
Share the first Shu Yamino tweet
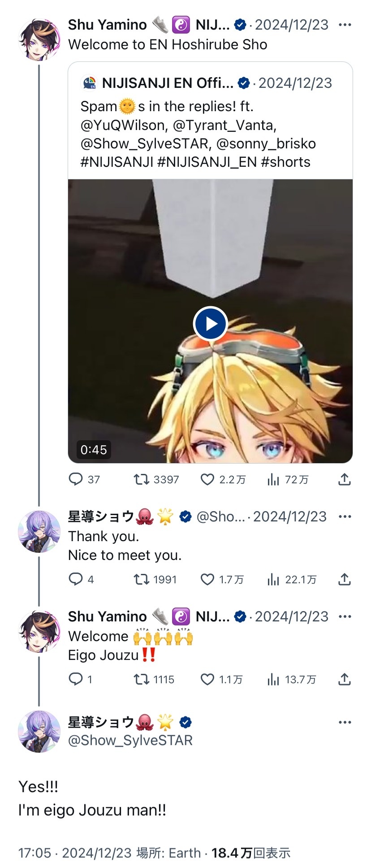click(x=344, y=479)
